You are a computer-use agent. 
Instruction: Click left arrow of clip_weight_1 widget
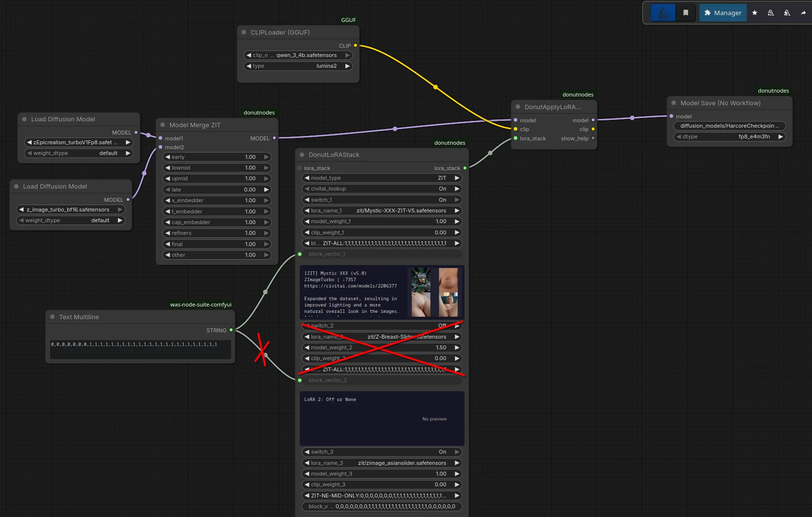(307, 232)
